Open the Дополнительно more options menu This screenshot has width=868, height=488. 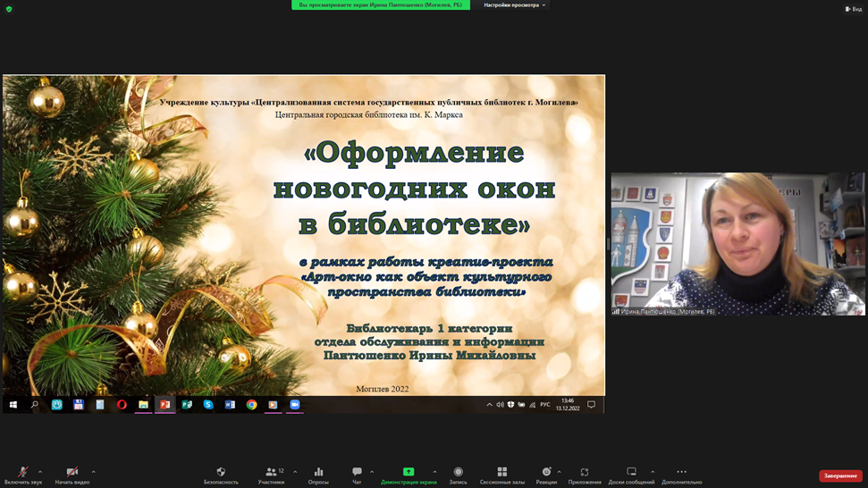pyautogui.click(x=681, y=475)
